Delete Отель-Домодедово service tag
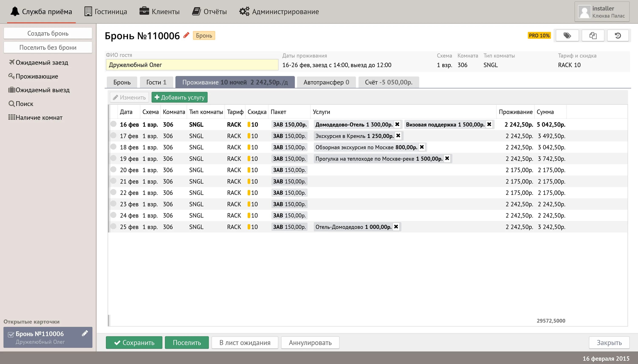Viewport: 638px width, 364px height. click(396, 227)
